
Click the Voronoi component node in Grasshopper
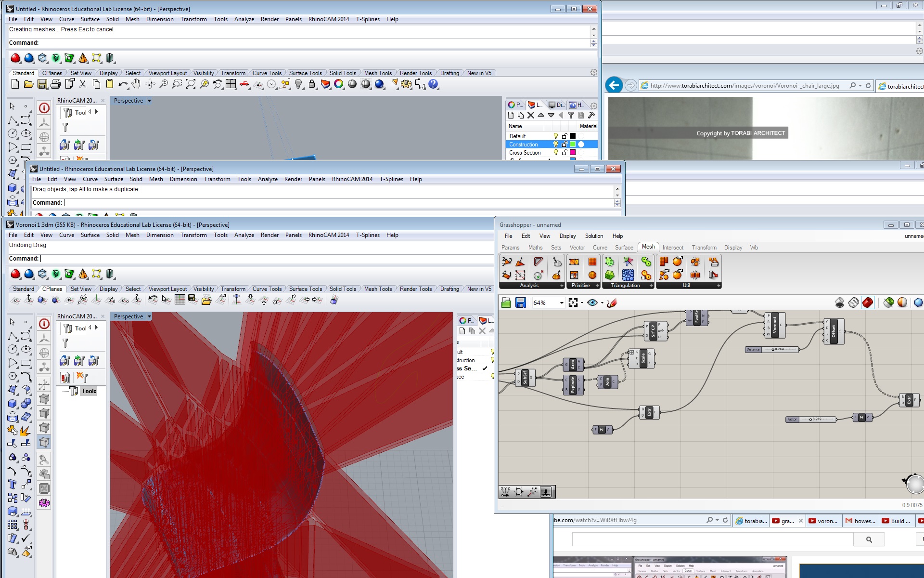774,325
